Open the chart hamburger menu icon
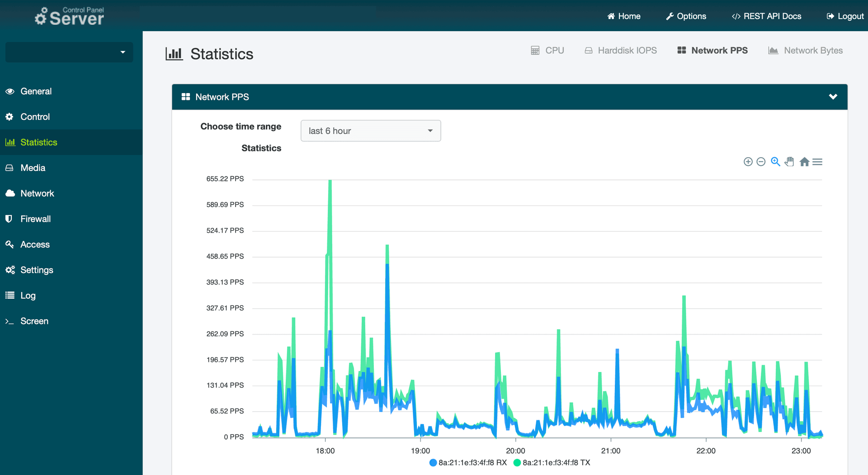Viewport: 868px width, 475px height. 818,161
